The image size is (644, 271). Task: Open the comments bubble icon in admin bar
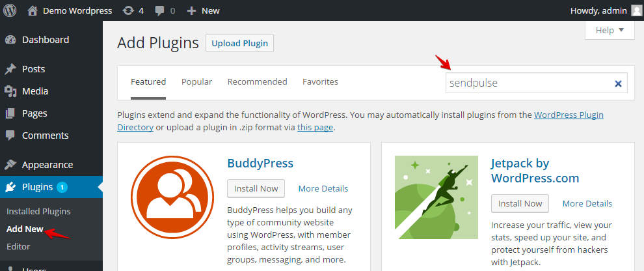(159, 10)
